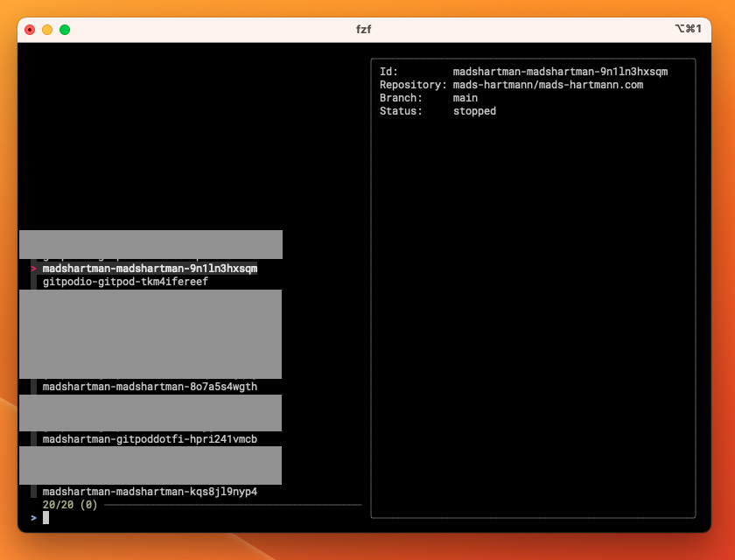Click the branch value "main" in the preview
This screenshot has width=735, height=560.
(x=465, y=98)
